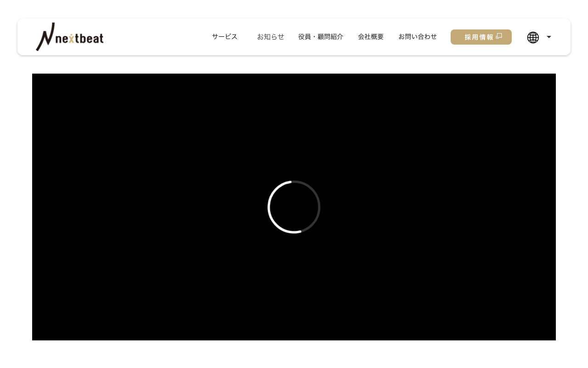
Task: Click the external-link icon inside 採用情報
Action: (x=499, y=36)
